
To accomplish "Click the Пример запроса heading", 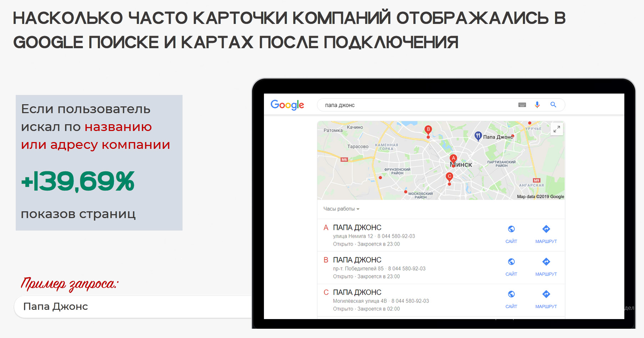I will pos(69,284).
